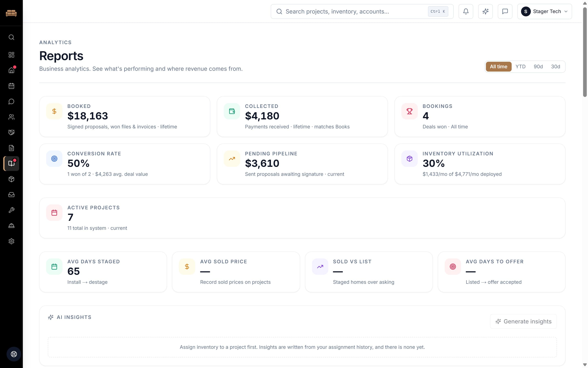Screen dimensions: 588x368
Task: Click cube icon on Inventory Utilization card
Action: (x=409, y=159)
